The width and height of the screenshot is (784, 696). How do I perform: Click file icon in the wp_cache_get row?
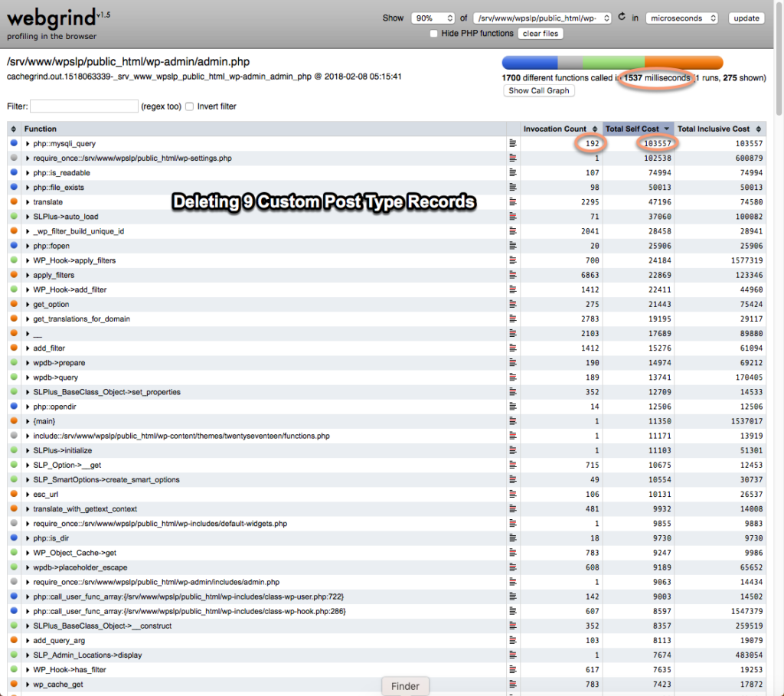[x=513, y=685]
